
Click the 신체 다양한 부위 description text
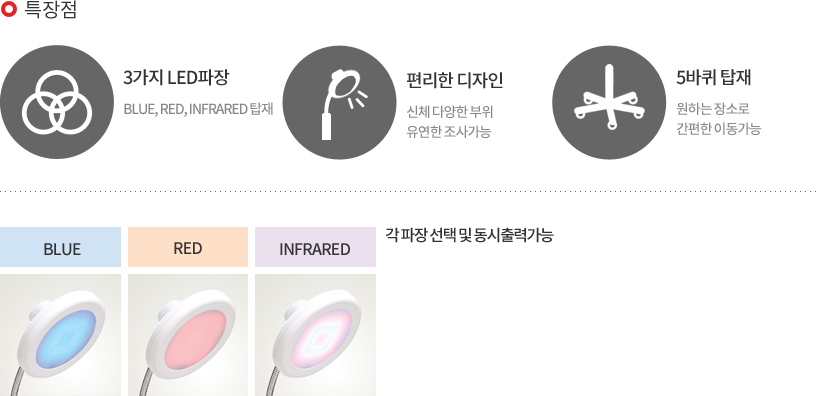coord(450,112)
